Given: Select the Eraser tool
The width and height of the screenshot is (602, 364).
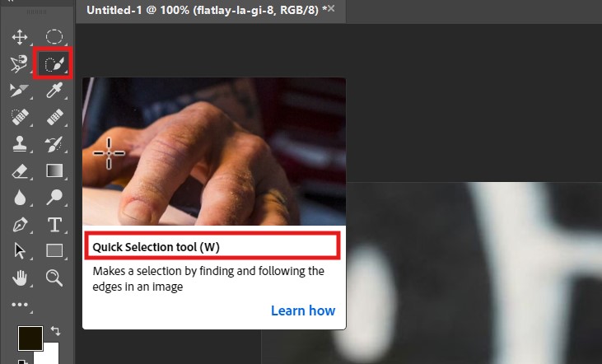Looking at the screenshot, I should [20, 170].
